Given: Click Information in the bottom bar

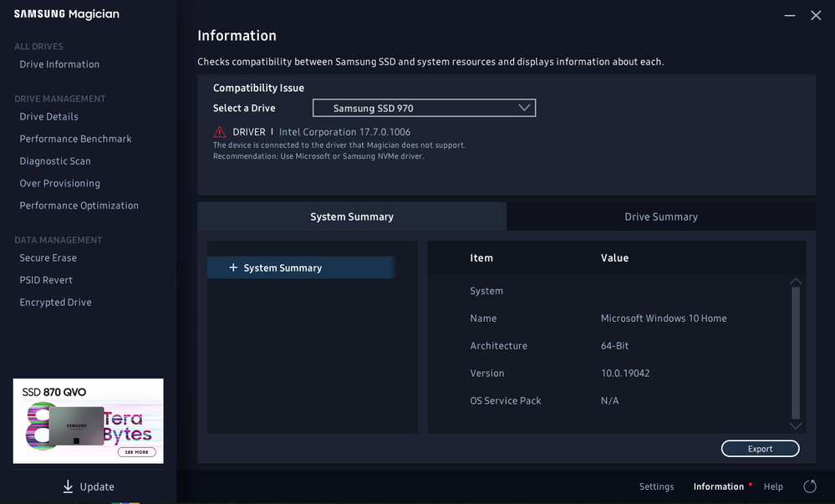Looking at the screenshot, I should [x=718, y=486].
